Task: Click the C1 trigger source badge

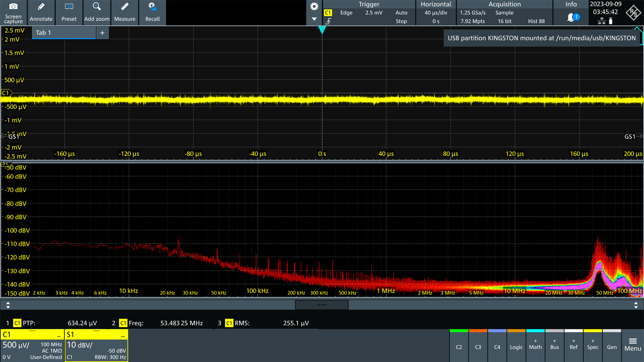Action: pos(328,13)
